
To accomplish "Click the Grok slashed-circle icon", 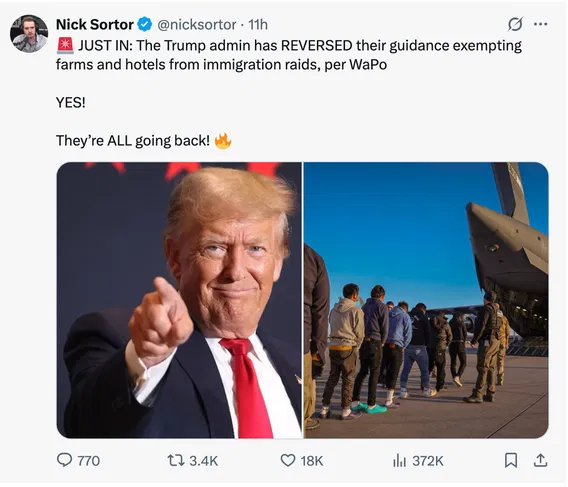I will [515, 24].
